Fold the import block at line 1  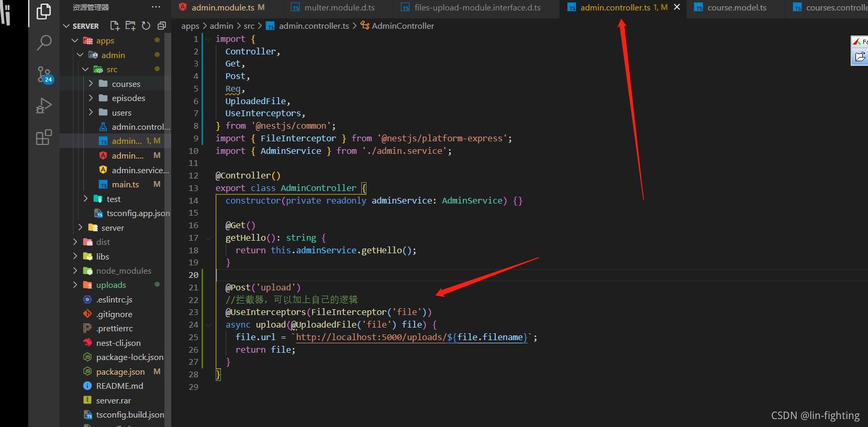coord(208,39)
